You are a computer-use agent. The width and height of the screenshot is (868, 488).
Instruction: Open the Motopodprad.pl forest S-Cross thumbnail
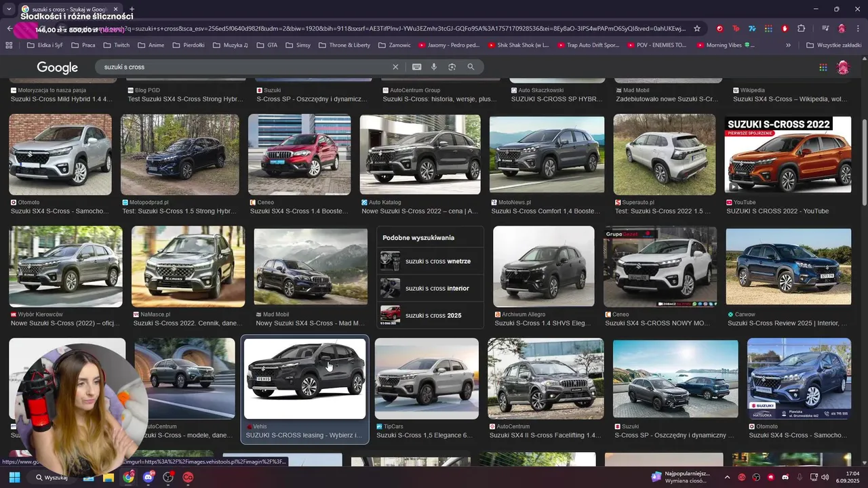pyautogui.click(x=180, y=155)
